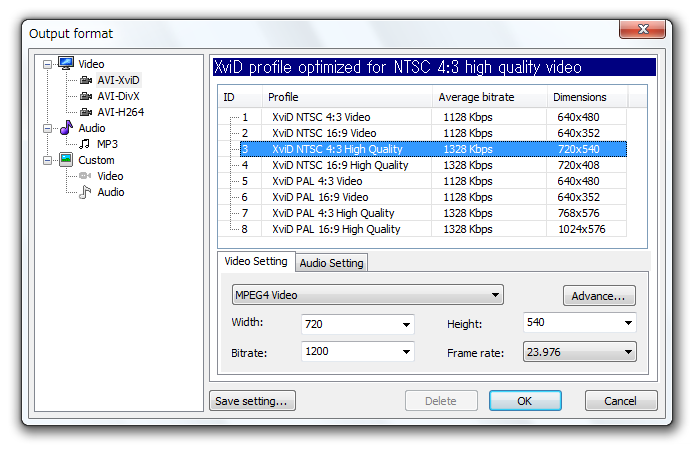Sort by the Dimensions column header

(x=587, y=97)
